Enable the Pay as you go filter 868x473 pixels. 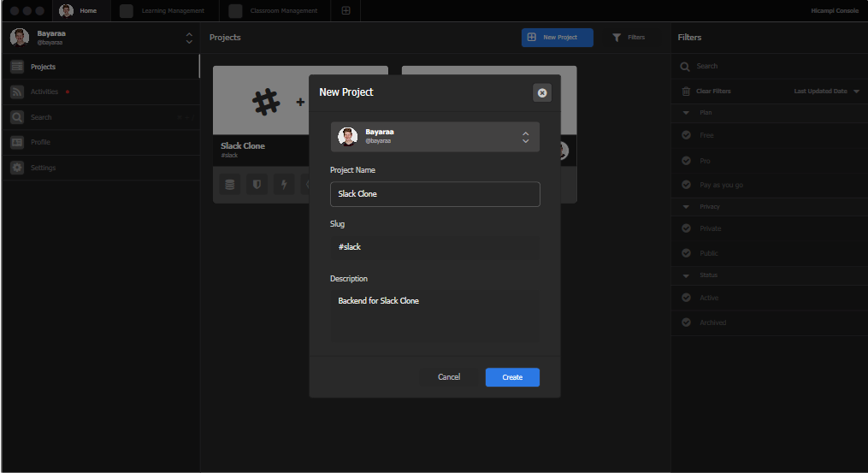686,185
